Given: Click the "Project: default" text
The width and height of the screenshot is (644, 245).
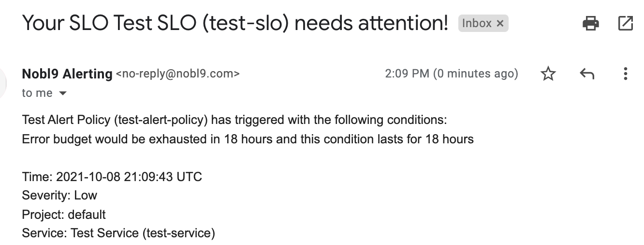Looking at the screenshot, I should click(x=64, y=214).
